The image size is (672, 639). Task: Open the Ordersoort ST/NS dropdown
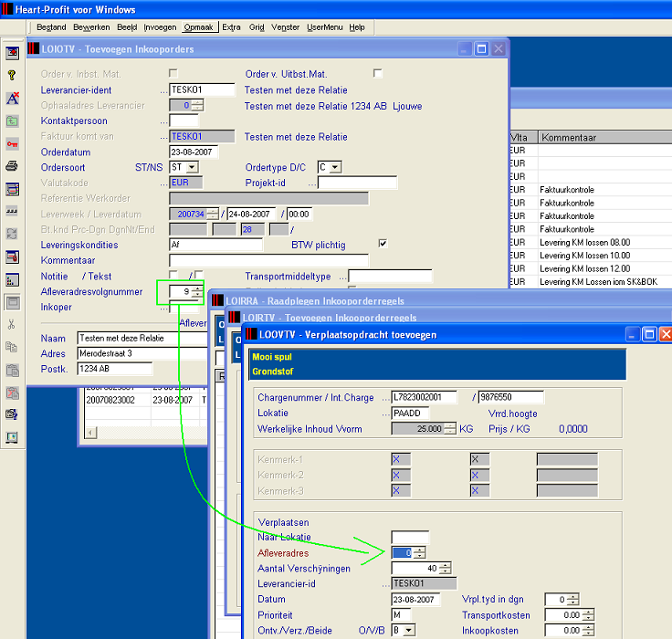coord(193,167)
